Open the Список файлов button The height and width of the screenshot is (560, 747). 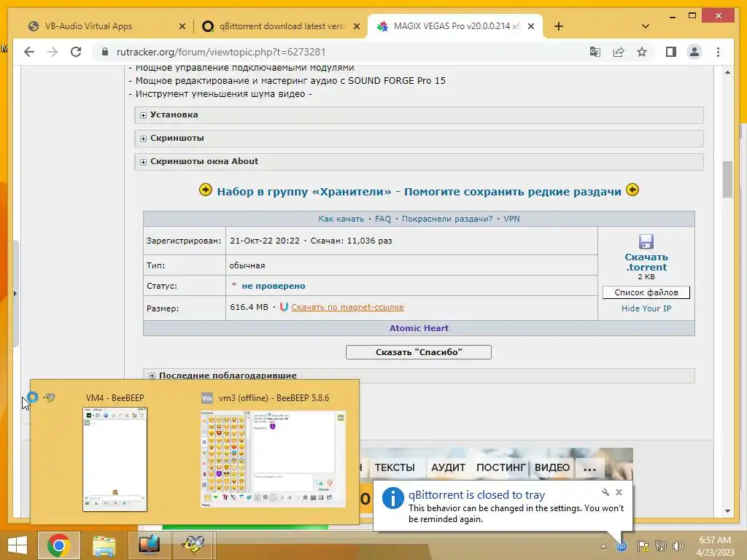point(646,292)
